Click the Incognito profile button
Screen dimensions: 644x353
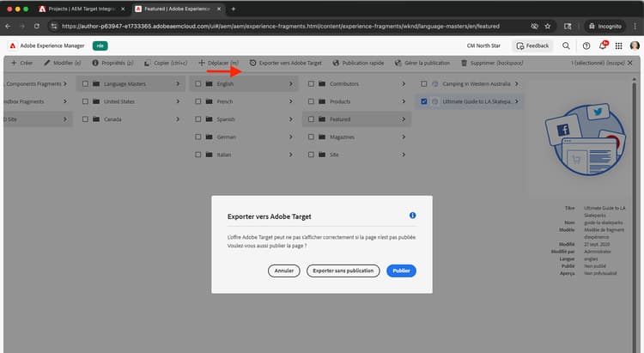[x=605, y=26]
